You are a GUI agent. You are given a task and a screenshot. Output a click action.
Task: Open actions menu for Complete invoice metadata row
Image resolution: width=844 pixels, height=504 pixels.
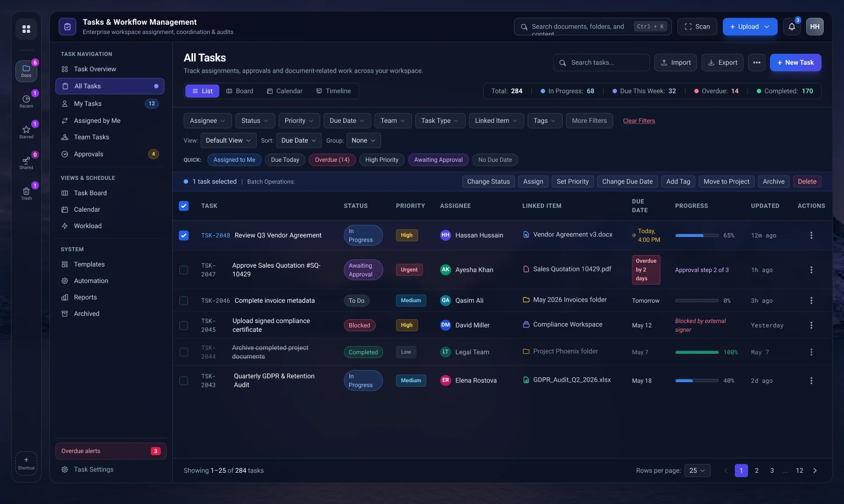click(811, 301)
